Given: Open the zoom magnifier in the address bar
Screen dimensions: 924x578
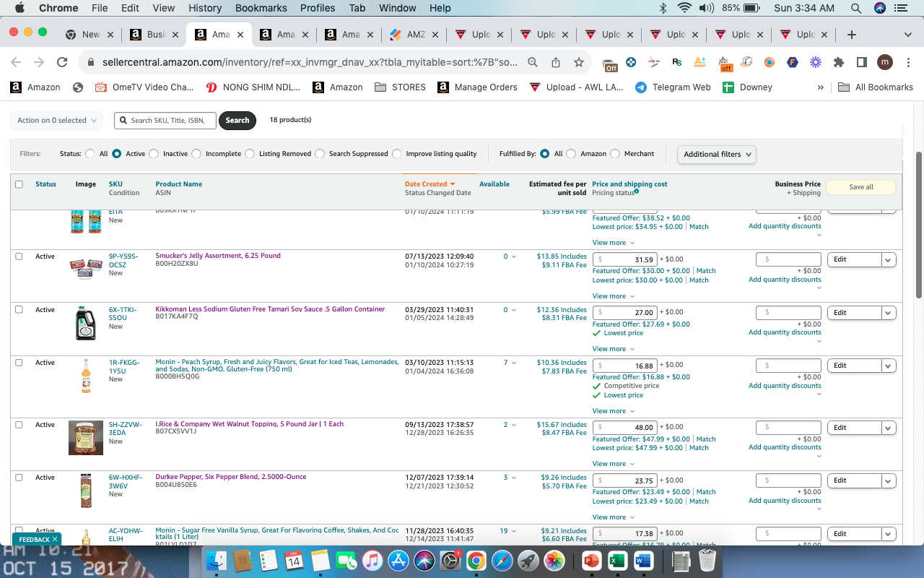Looking at the screenshot, I should [x=533, y=62].
